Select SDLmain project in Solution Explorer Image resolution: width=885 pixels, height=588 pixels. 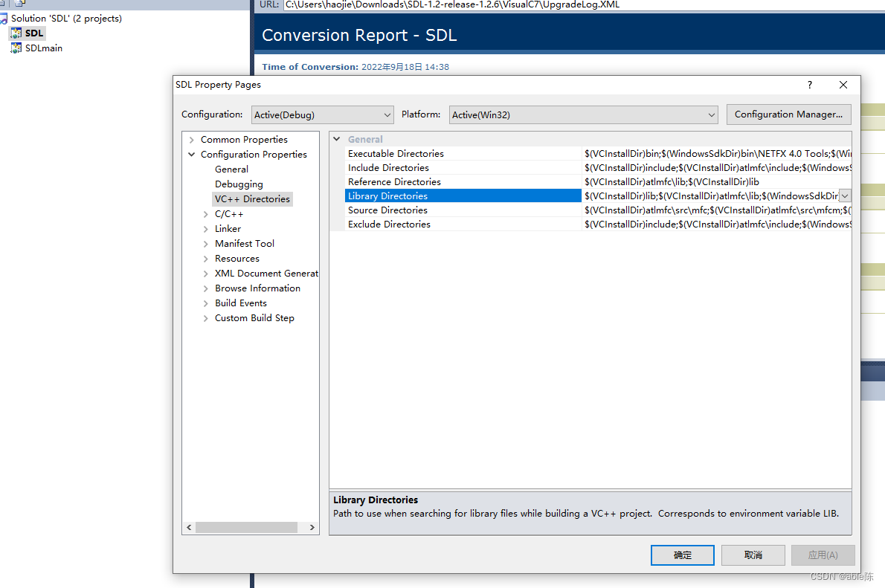tap(43, 48)
